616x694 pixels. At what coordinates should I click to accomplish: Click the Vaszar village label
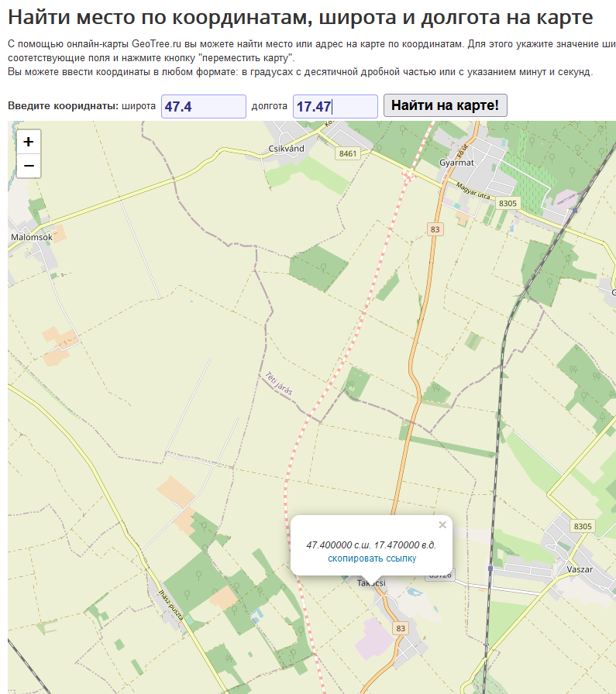click(x=580, y=569)
